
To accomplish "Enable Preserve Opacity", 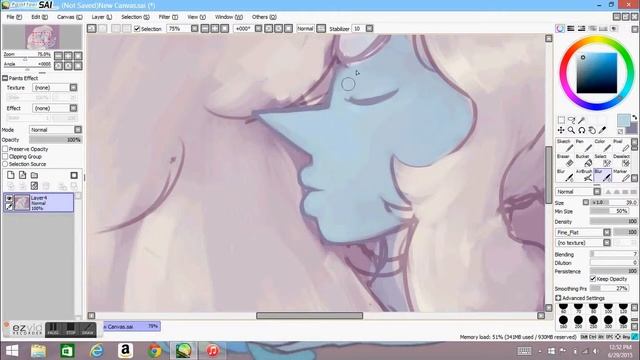I will (x=5, y=149).
